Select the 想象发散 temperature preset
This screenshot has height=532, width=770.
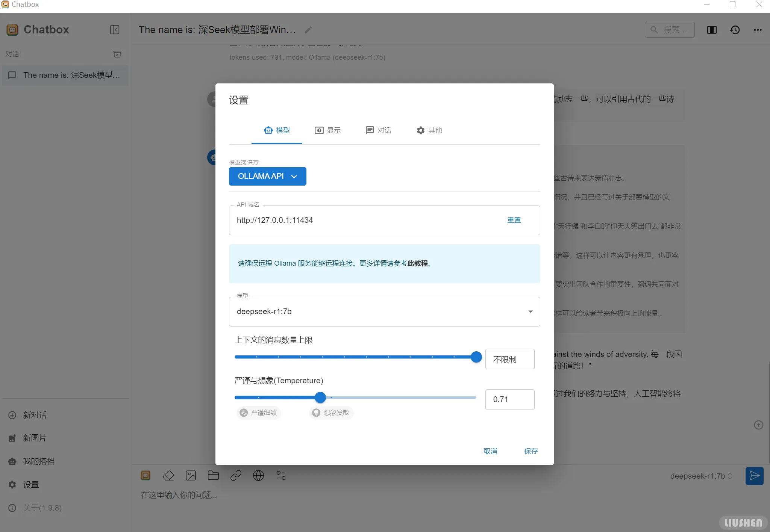(x=330, y=413)
